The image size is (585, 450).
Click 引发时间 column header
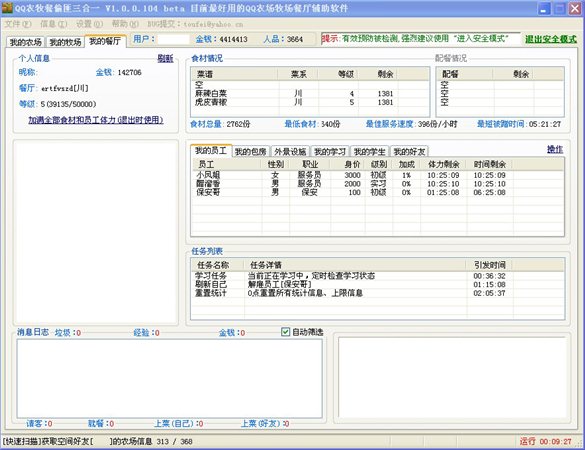tap(489, 265)
